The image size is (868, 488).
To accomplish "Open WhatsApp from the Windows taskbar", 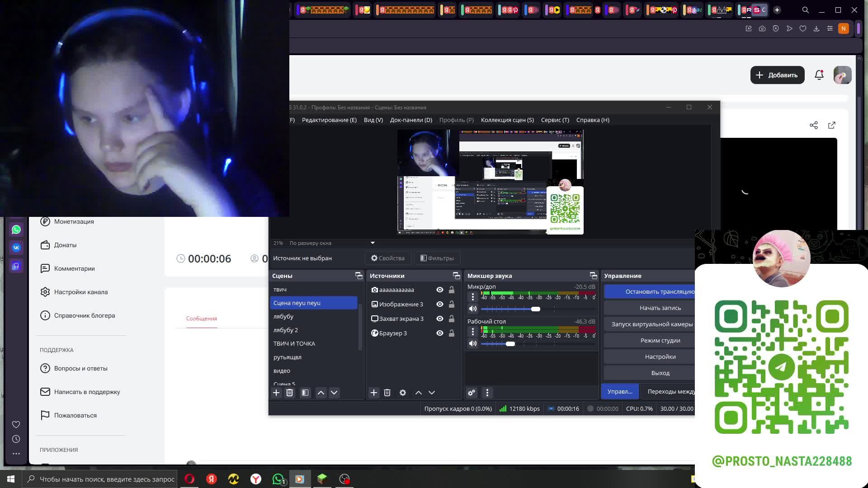I will point(278,479).
